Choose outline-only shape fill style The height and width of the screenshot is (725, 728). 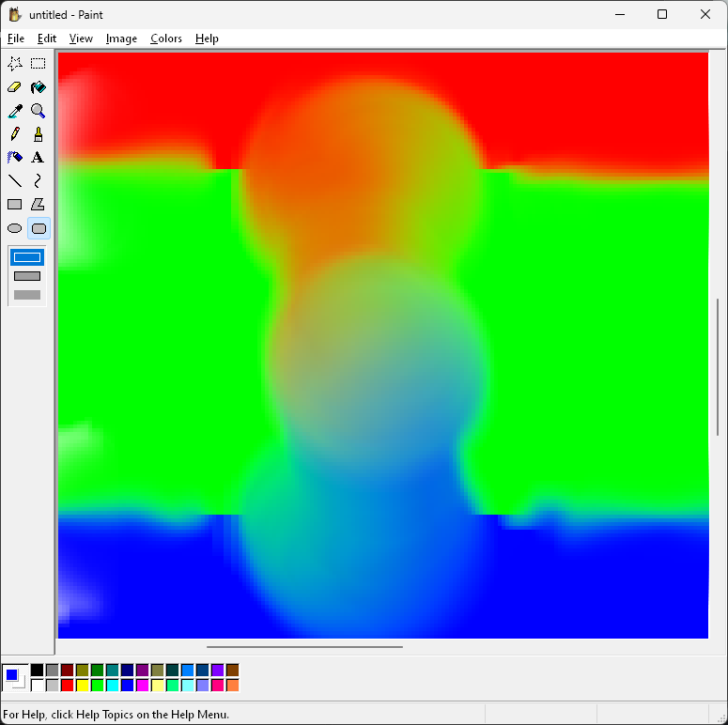point(27,257)
